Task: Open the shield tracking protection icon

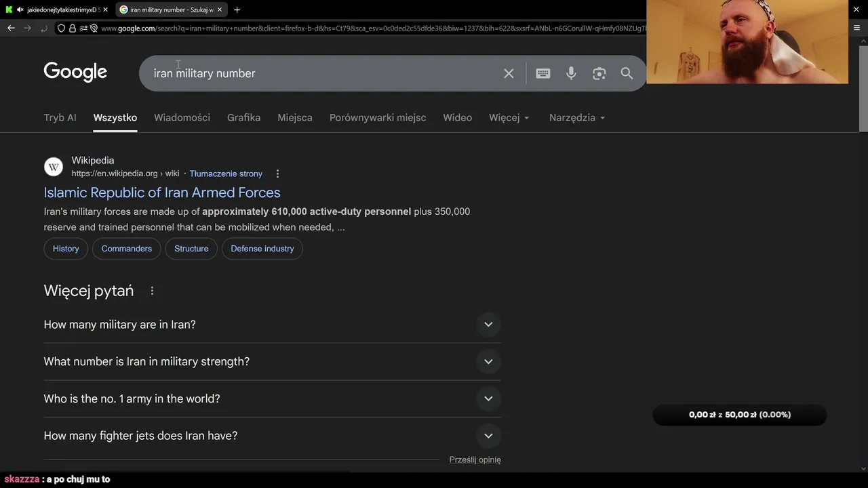Action: coord(61,28)
